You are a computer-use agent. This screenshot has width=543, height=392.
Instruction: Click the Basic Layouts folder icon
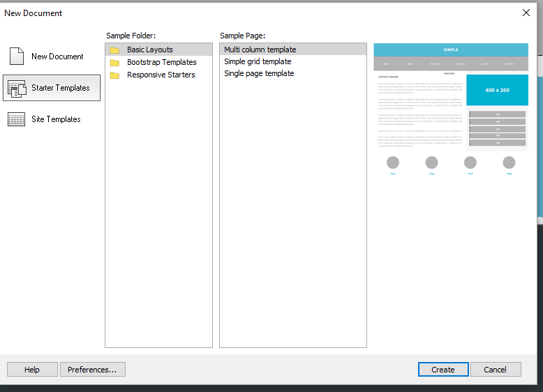click(x=114, y=50)
